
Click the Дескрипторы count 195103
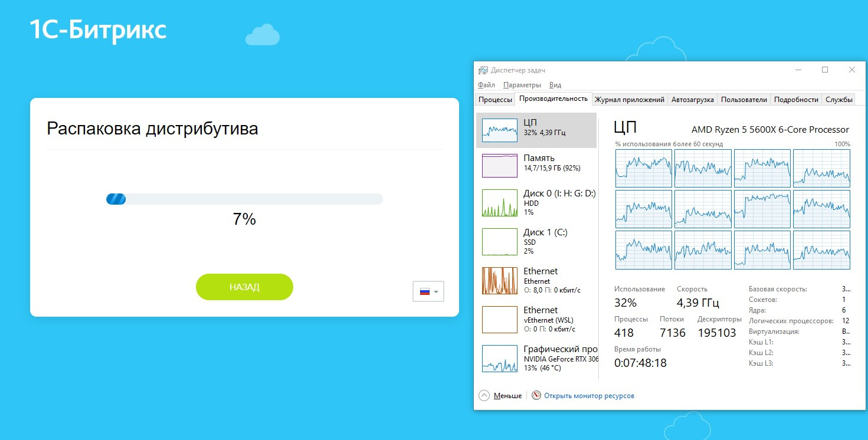point(717,333)
